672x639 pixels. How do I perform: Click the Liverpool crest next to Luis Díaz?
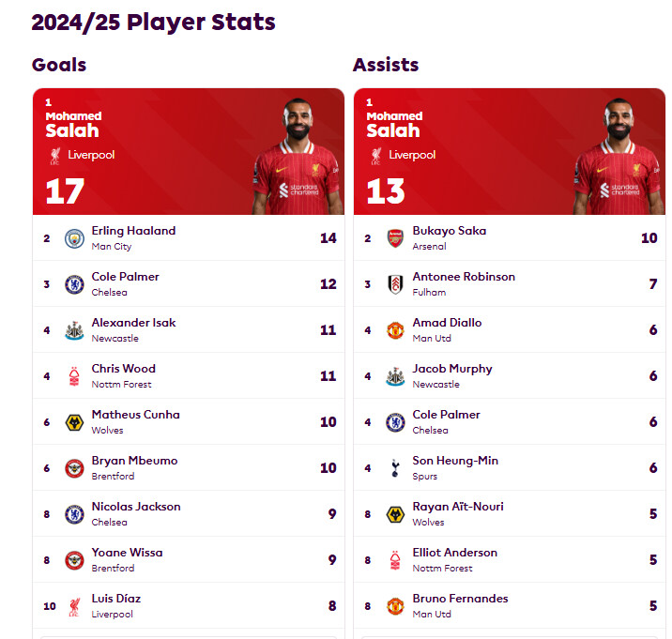pyautogui.click(x=74, y=606)
